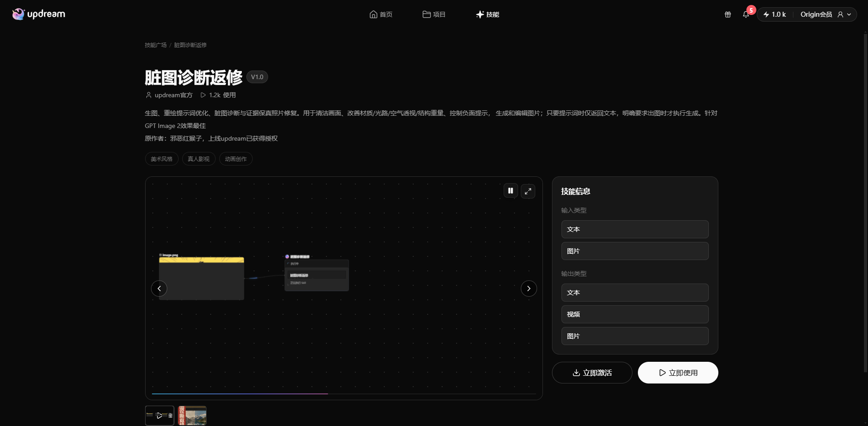Switch to the 技能 skills tab
The height and width of the screenshot is (426, 868).
click(487, 14)
